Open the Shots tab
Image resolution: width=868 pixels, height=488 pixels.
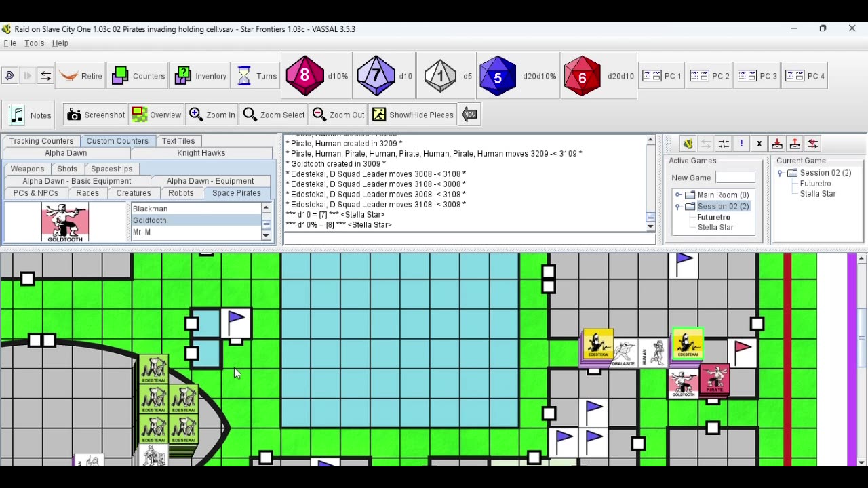click(x=67, y=169)
